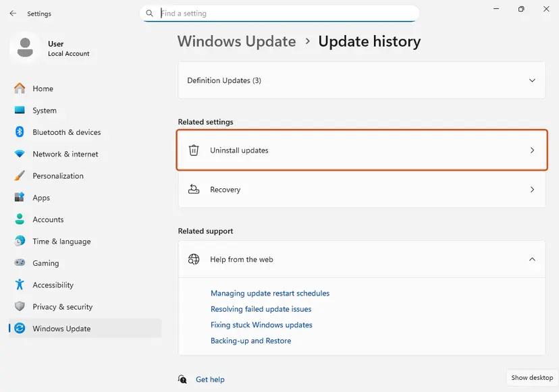Click the Gaming controller icon
This screenshot has width=559, height=392.
point(20,262)
